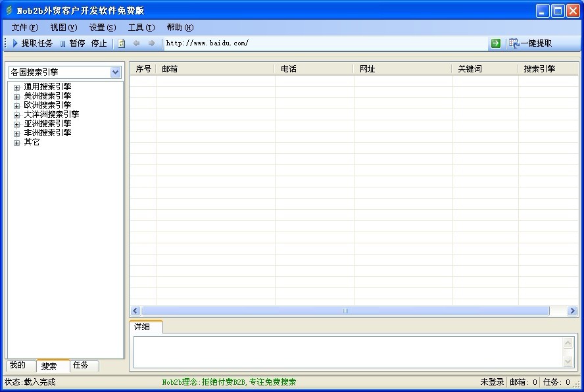584x392 pixels.
Task: Click the 未登录 login status text
Action: click(x=491, y=381)
